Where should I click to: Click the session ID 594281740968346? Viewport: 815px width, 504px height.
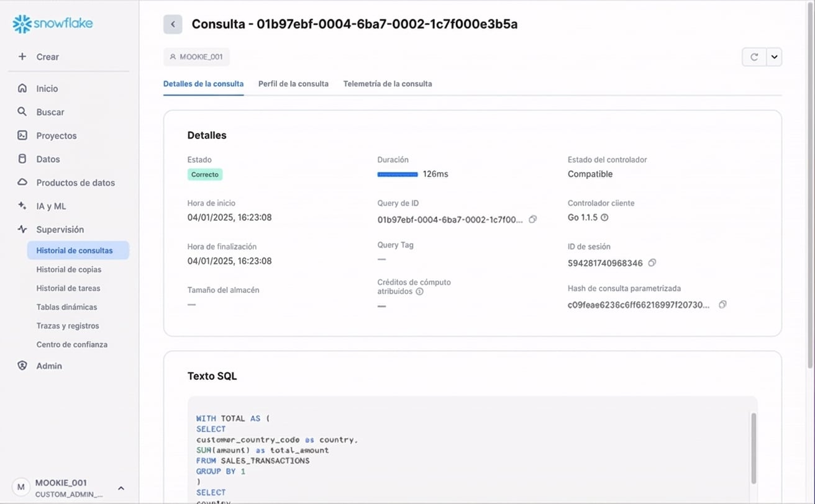click(605, 263)
